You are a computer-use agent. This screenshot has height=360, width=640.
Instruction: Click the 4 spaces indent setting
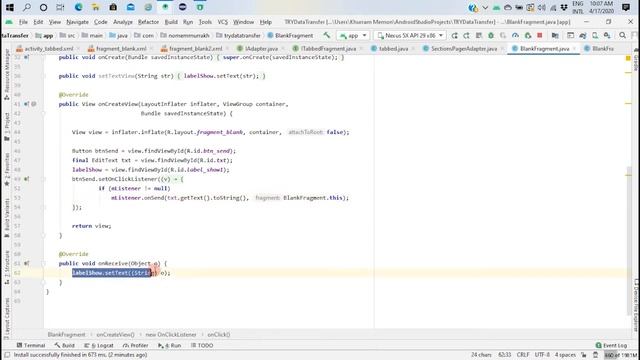pos(565,355)
